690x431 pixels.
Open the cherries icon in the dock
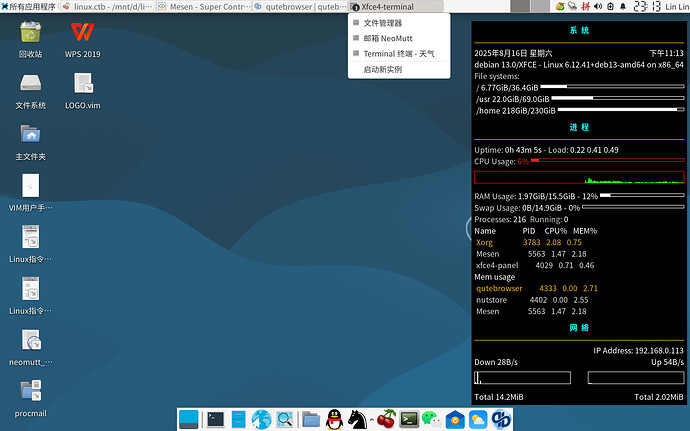pyautogui.click(x=386, y=419)
